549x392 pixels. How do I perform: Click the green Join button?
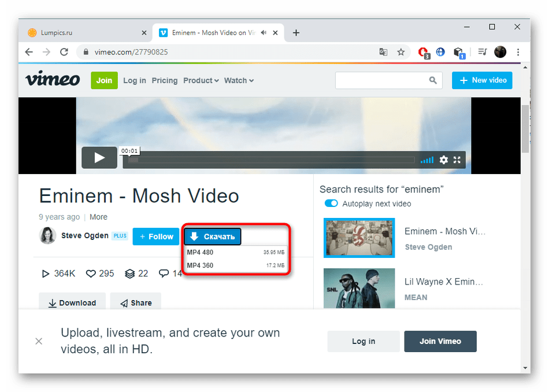click(x=105, y=80)
